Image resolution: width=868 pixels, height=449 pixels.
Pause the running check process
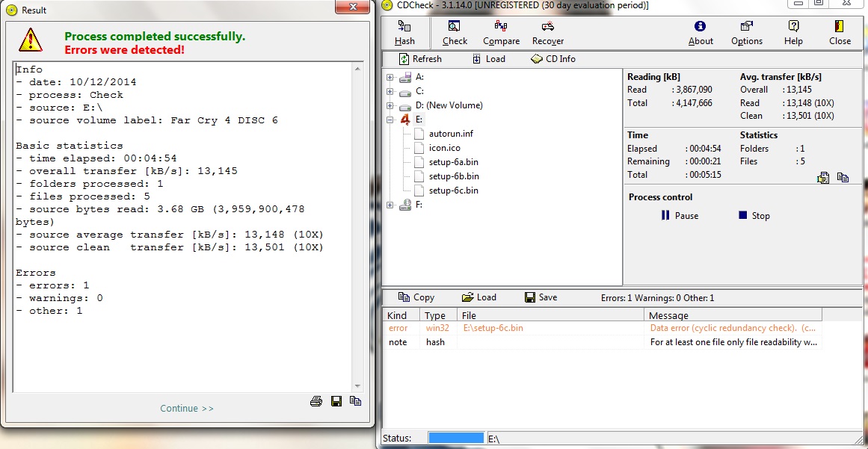680,216
